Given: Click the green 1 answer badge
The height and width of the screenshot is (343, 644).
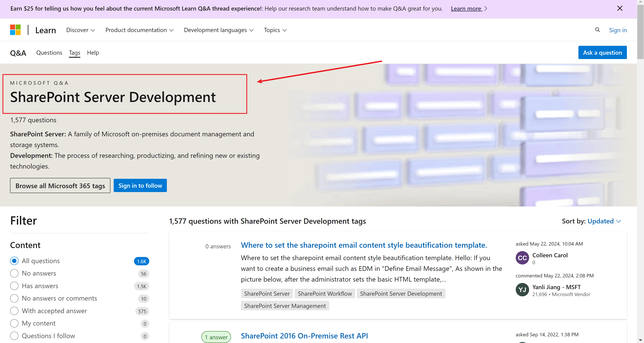Looking at the screenshot, I should 216,337.
